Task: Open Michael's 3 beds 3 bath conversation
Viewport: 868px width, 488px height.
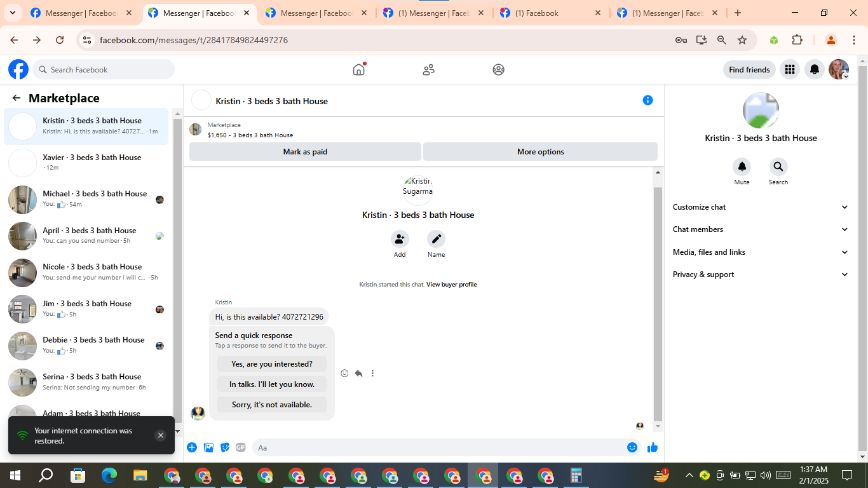Action: (x=86, y=200)
